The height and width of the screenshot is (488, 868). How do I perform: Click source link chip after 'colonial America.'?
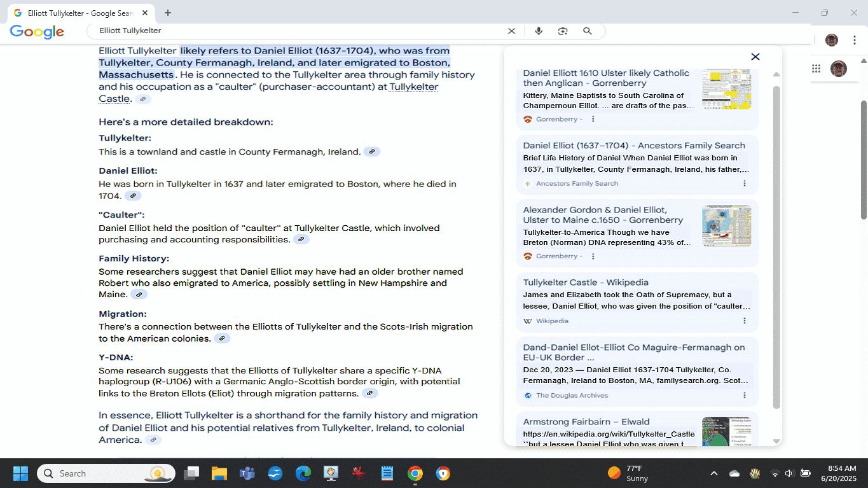[x=153, y=440]
